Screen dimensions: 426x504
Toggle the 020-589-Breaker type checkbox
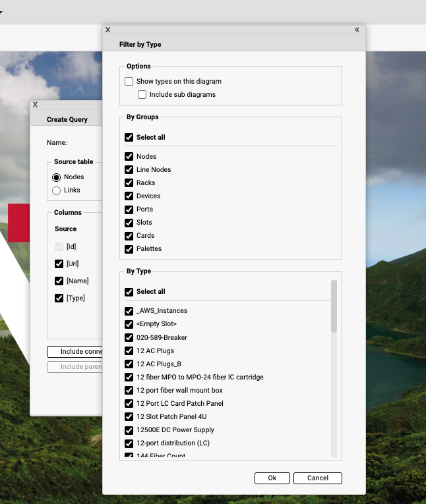coord(129,338)
